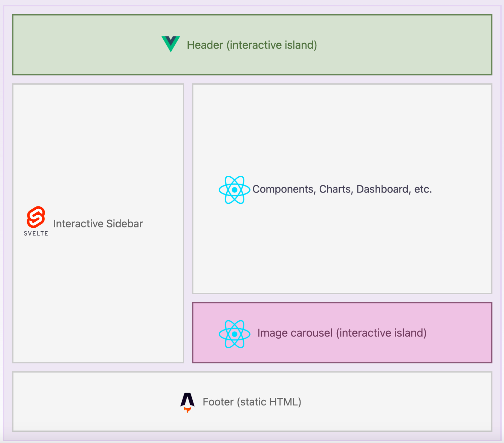
Task: Click the SVELTE wordmark under the logo
Action: point(36,234)
